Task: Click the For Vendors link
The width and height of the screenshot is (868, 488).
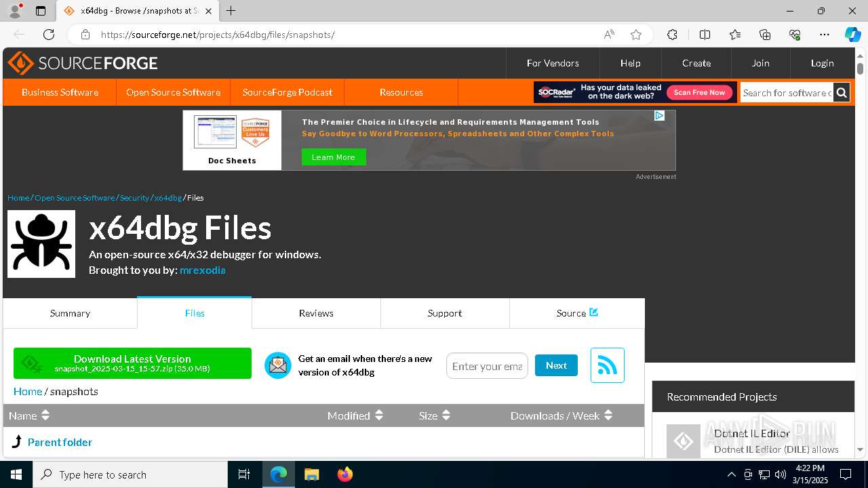Action: tap(553, 63)
